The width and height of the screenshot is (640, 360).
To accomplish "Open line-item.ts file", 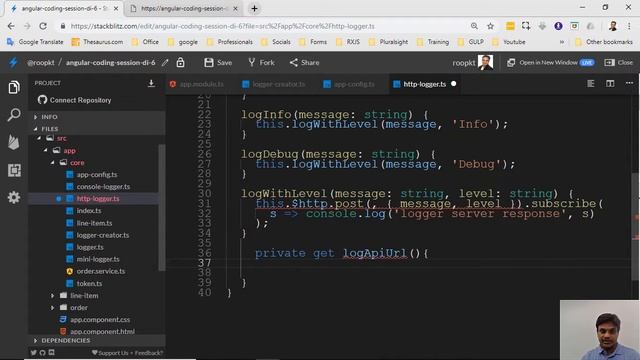I will point(94,223).
